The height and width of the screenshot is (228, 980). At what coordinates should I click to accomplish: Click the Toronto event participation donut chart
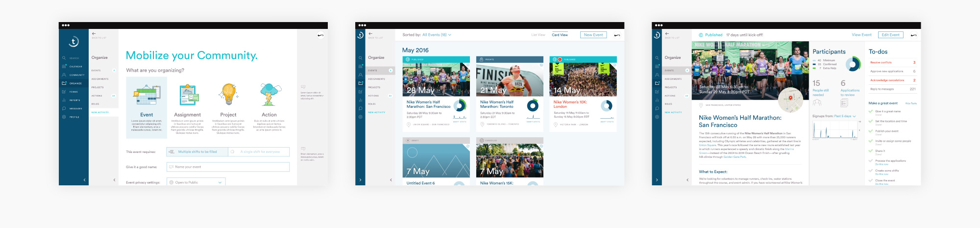[533, 105]
